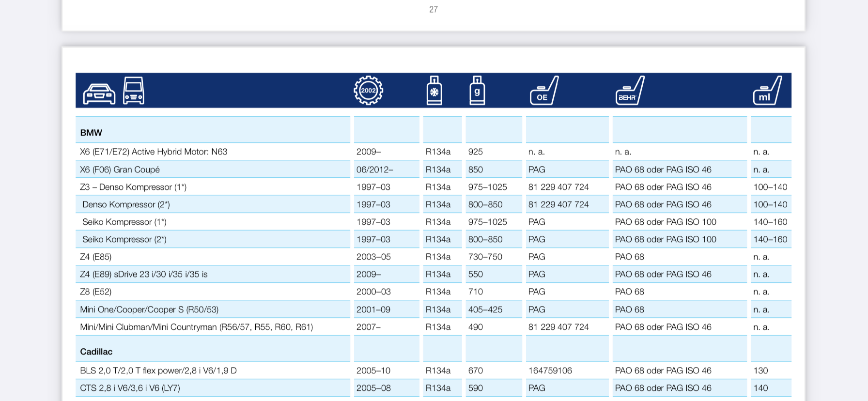
Task: Select the OE number 164759106
Action: click(550, 370)
